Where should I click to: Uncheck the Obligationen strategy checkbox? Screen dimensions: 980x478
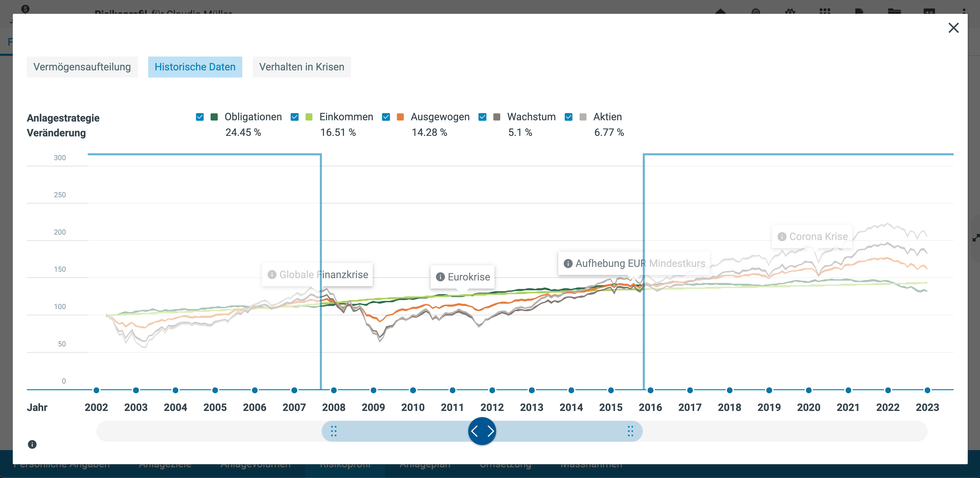click(200, 117)
